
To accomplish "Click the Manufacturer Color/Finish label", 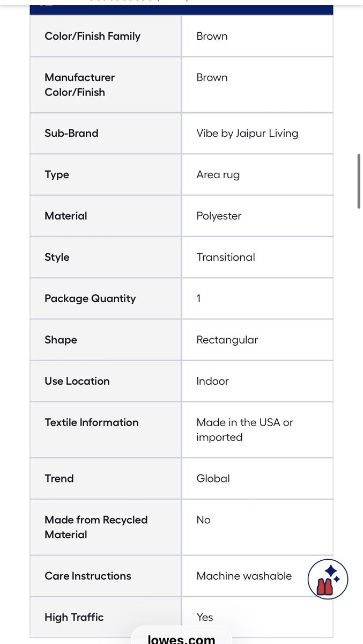I will [x=79, y=85].
